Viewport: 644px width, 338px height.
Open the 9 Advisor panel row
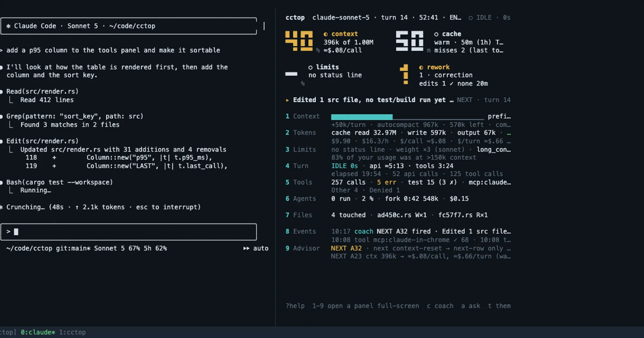(x=398, y=252)
